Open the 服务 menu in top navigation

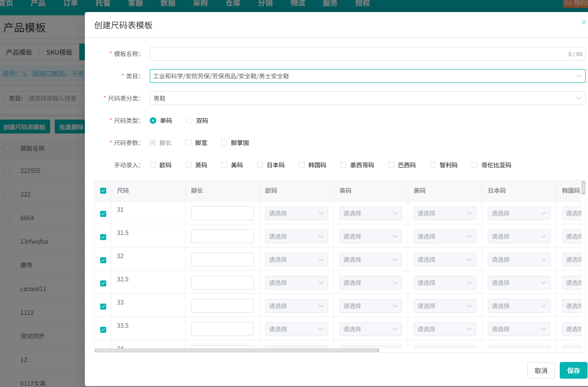(330, 3)
